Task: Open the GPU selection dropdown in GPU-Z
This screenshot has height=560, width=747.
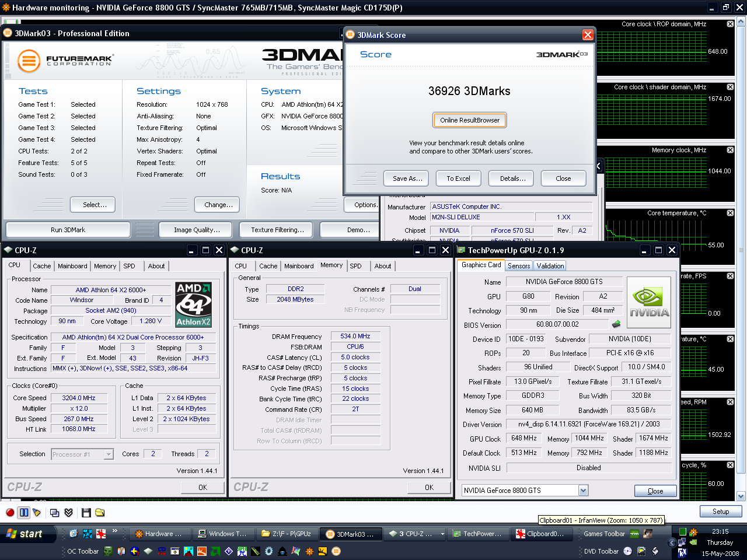Action: pyautogui.click(x=583, y=491)
